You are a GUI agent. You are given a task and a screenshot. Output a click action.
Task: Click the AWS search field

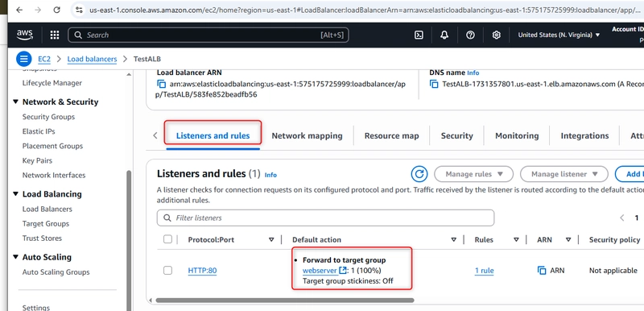(208, 35)
